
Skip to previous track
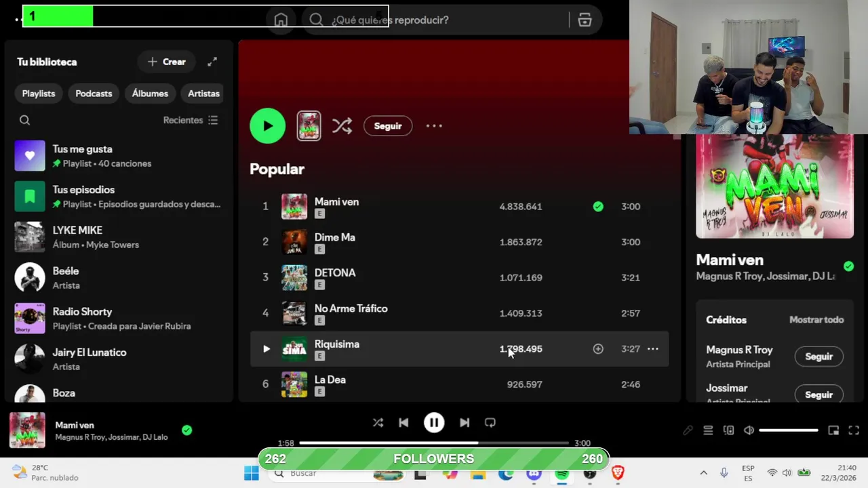click(x=403, y=423)
